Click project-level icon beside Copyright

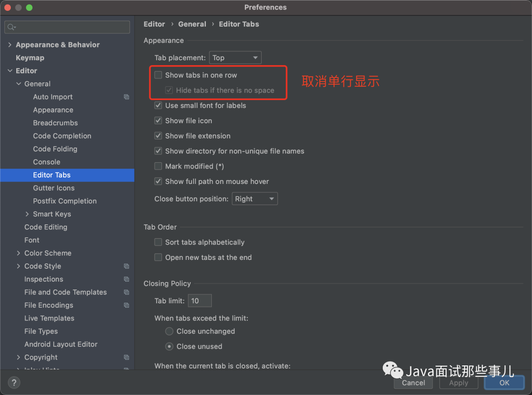pyautogui.click(x=127, y=358)
